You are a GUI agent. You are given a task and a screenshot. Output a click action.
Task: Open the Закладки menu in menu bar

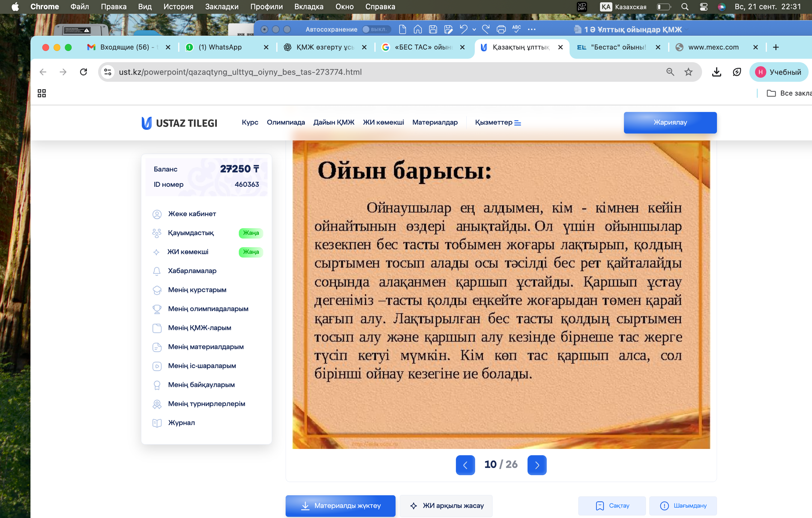point(221,7)
